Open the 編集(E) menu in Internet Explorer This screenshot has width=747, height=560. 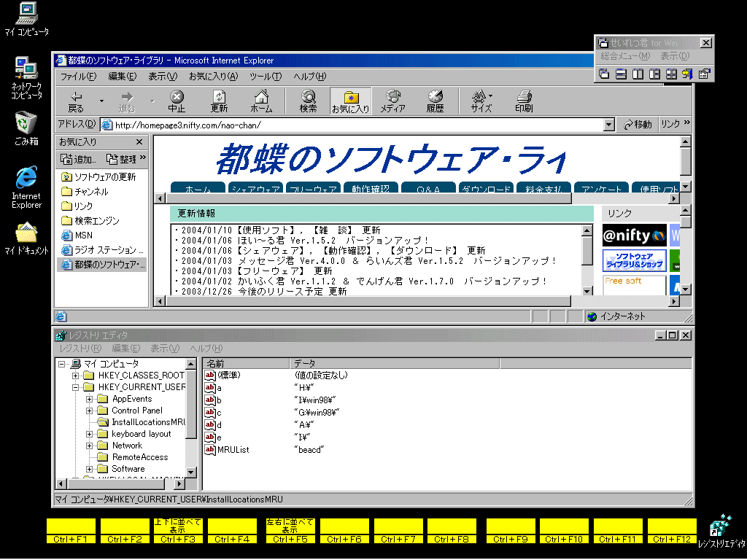point(122,76)
